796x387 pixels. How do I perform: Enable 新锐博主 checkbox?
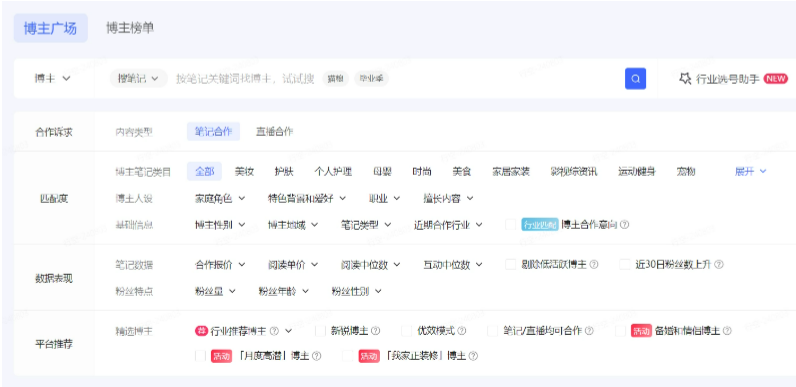(320, 331)
